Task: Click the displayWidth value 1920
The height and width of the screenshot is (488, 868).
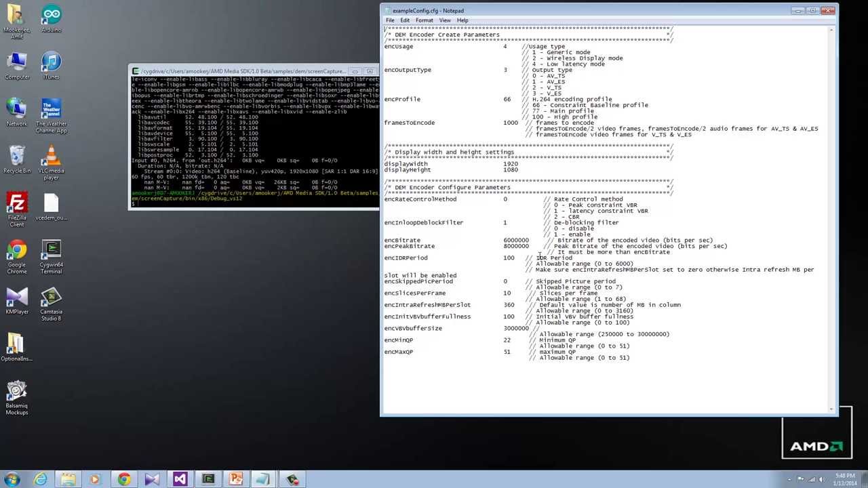Action: coord(511,164)
